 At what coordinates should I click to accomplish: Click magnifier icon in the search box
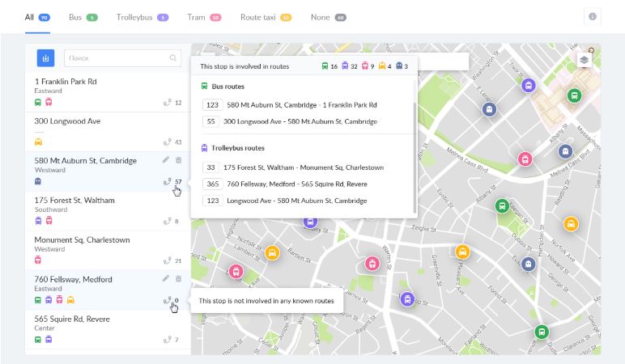[173, 58]
